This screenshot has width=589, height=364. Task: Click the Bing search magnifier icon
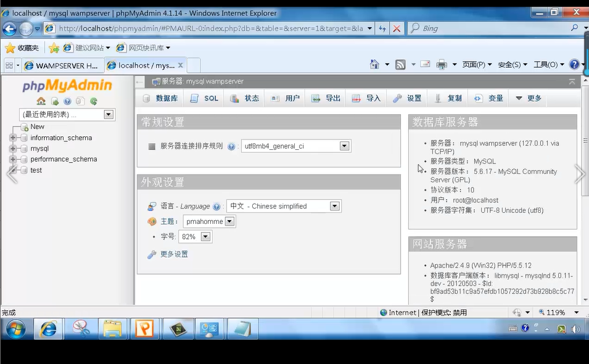pyautogui.click(x=574, y=28)
